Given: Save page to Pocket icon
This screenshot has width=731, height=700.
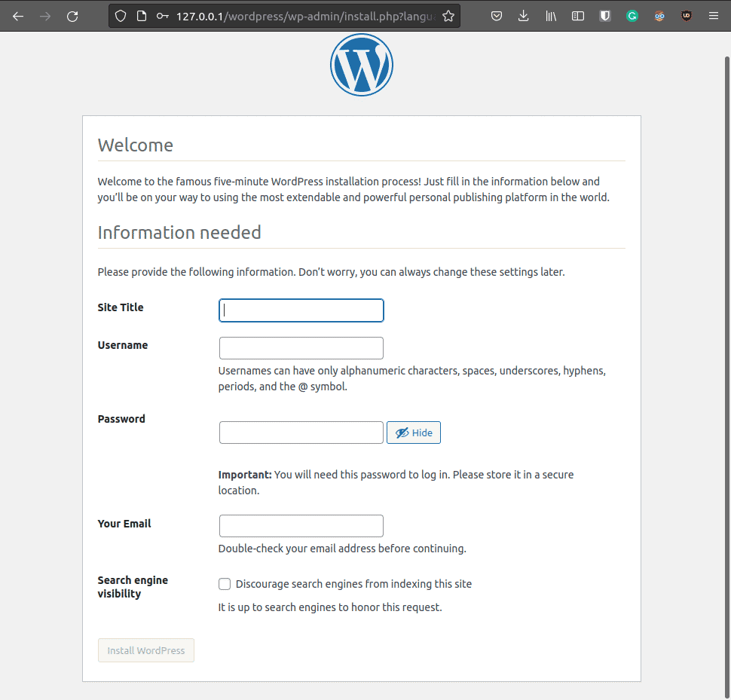Looking at the screenshot, I should click(x=497, y=17).
